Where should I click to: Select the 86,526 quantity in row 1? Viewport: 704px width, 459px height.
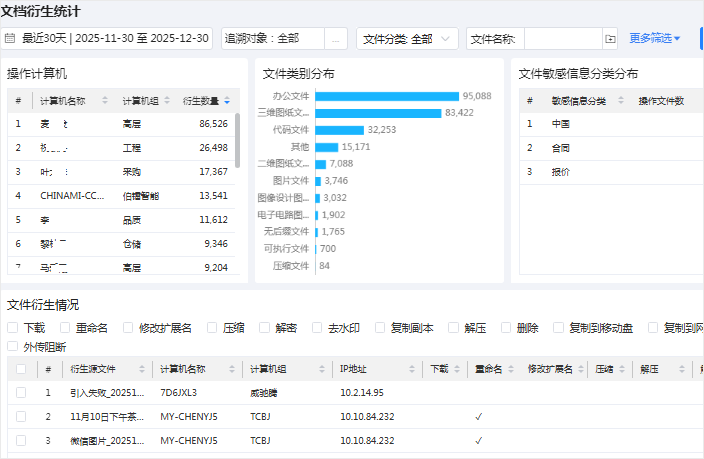pos(213,124)
